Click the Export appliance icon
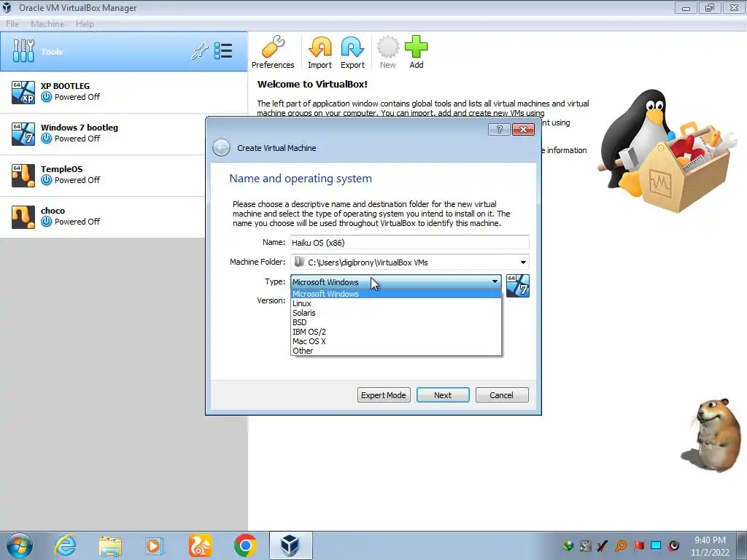This screenshot has width=747, height=560. point(352,52)
